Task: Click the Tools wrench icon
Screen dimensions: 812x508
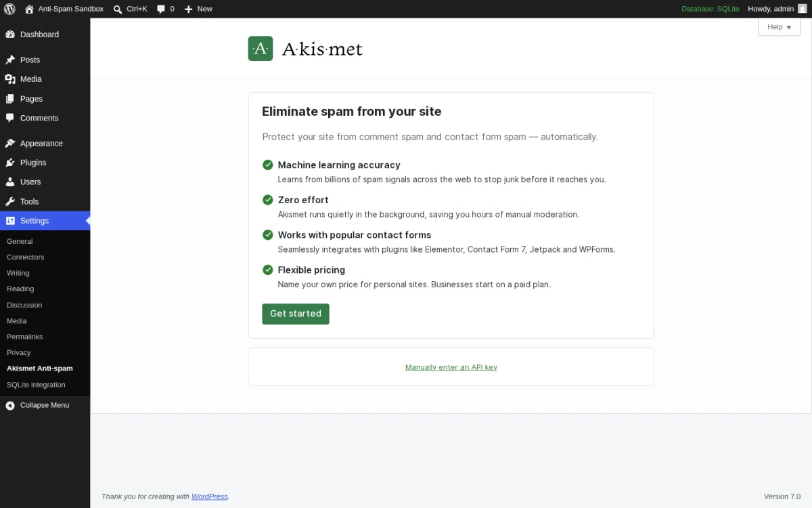Action: [x=10, y=202]
